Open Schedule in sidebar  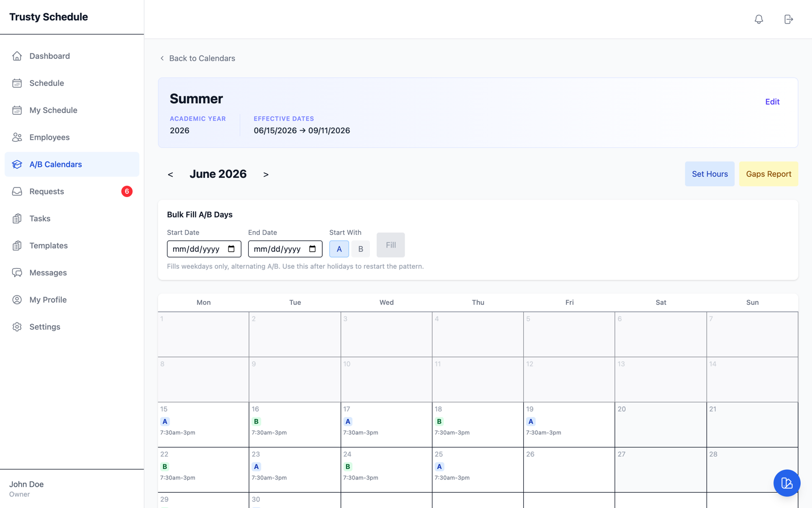72,83
